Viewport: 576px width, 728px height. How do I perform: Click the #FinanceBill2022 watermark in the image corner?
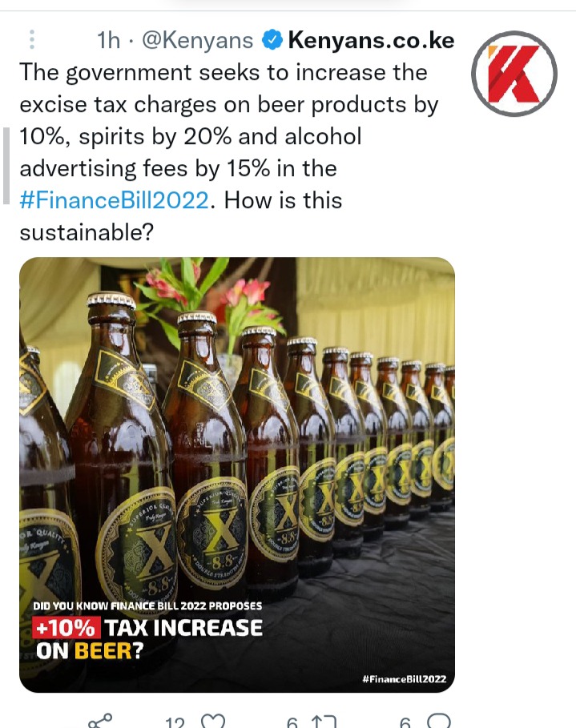click(404, 679)
